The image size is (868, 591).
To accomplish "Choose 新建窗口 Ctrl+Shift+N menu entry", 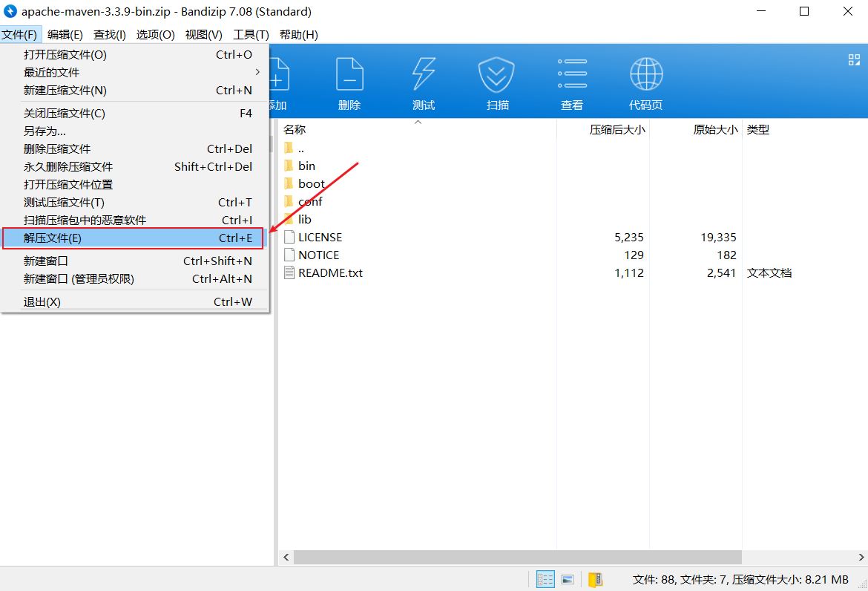I will tap(134, 261).
